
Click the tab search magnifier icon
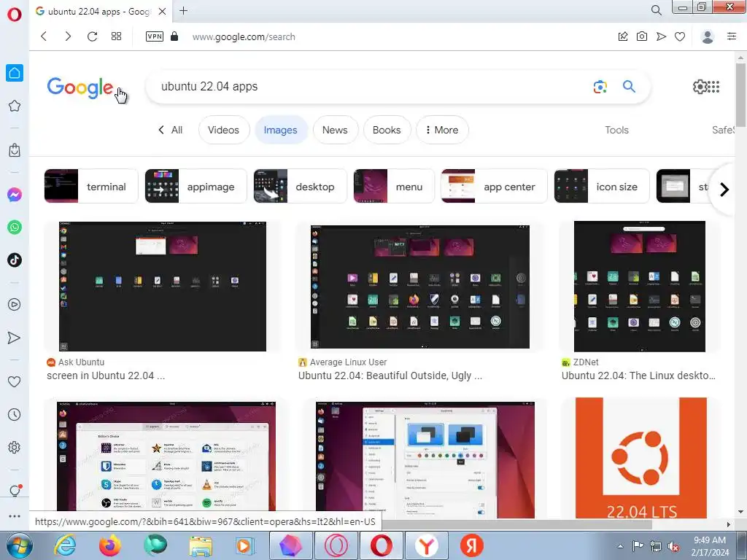click(x=656, y=10)
